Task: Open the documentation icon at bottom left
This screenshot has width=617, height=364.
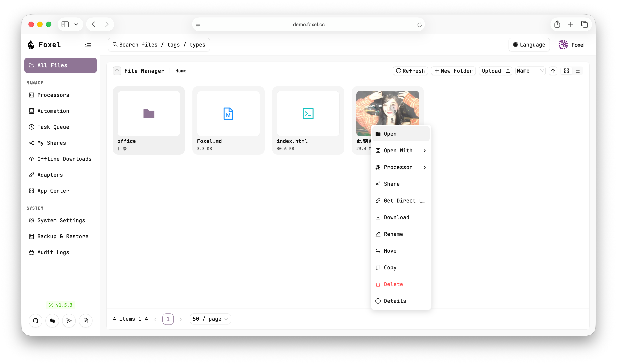Action: 86,320
